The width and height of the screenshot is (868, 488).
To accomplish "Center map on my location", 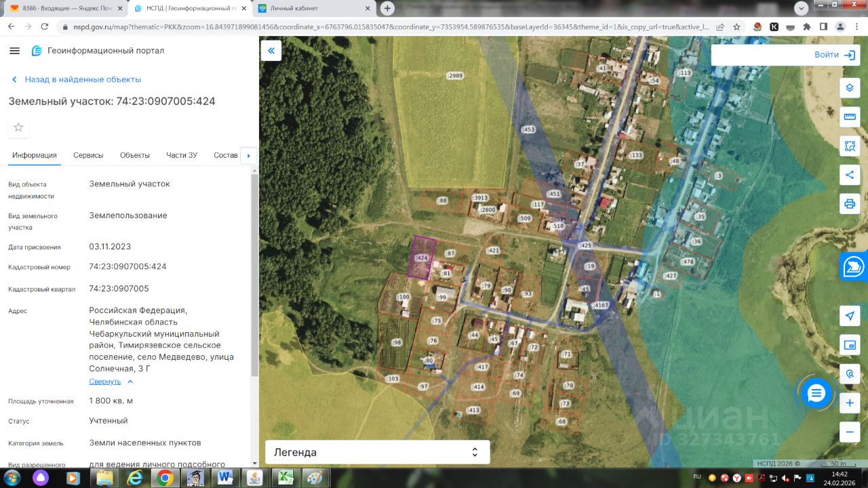I will coord(850,316).
